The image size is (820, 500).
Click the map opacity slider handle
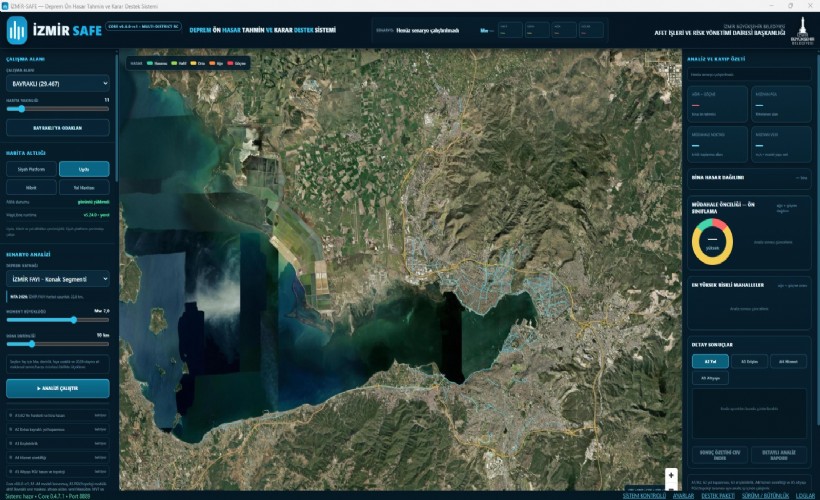[21, 109]
